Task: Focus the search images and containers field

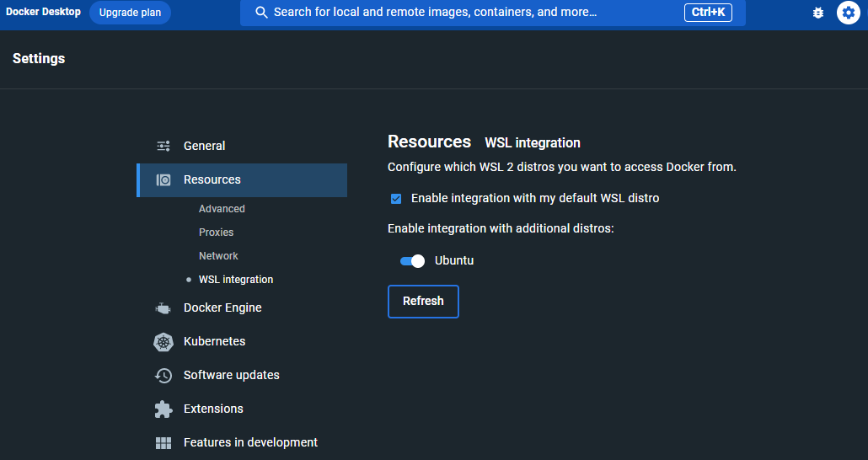Action: pos(493,13)
